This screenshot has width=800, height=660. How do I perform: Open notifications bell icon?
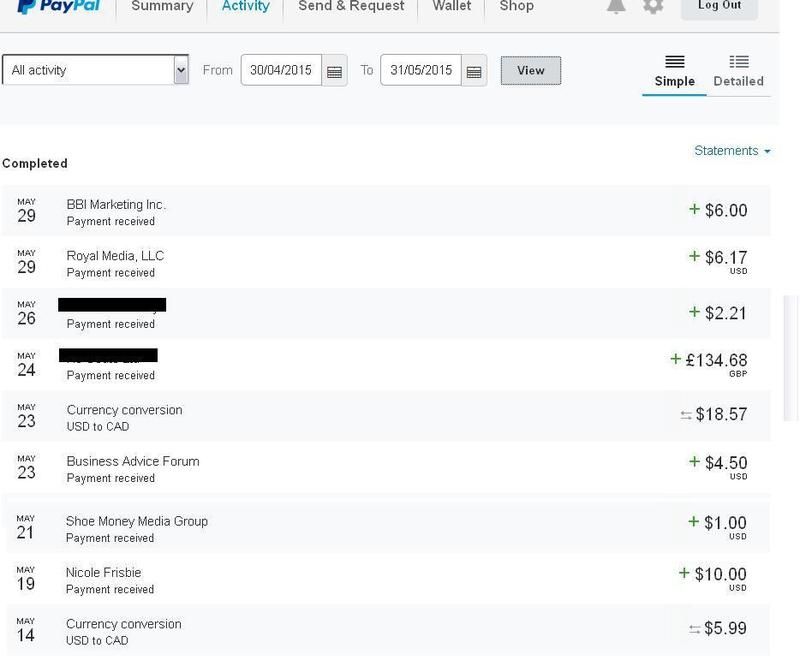(617, 6)
